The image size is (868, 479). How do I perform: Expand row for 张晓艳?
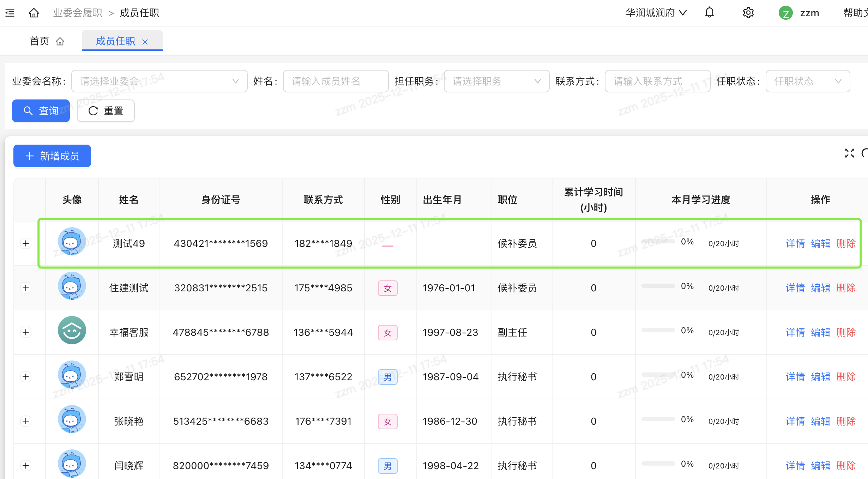tap(26, 421)
